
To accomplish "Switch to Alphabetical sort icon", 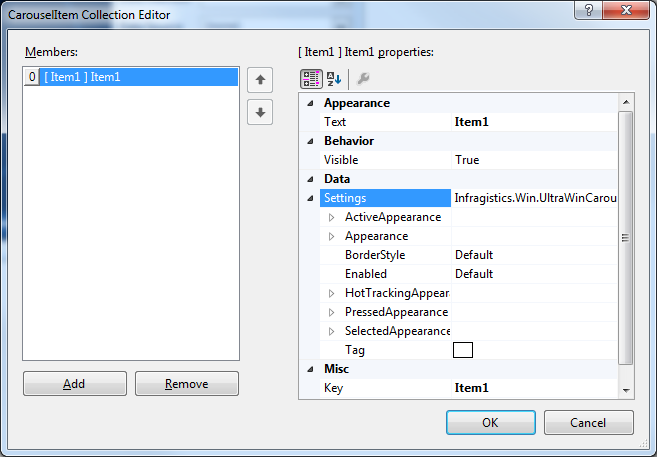I will tap(333, 79).
